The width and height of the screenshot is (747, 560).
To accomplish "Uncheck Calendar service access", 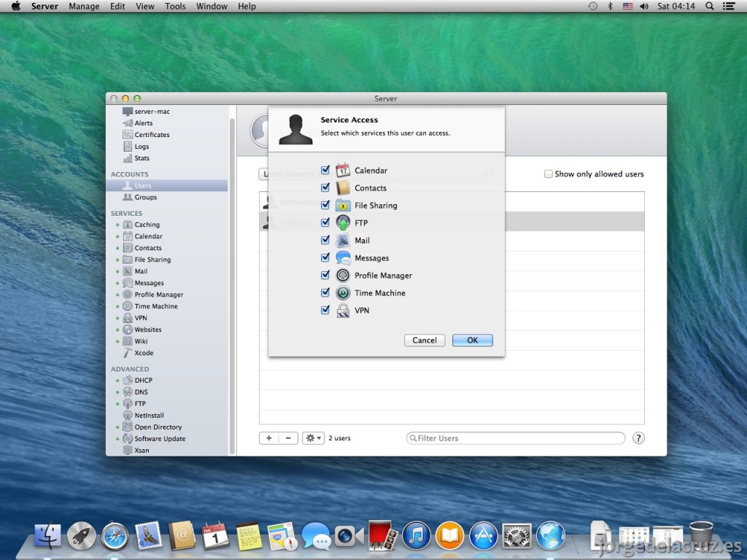I will pyautogui.click(x=325, y=169).
